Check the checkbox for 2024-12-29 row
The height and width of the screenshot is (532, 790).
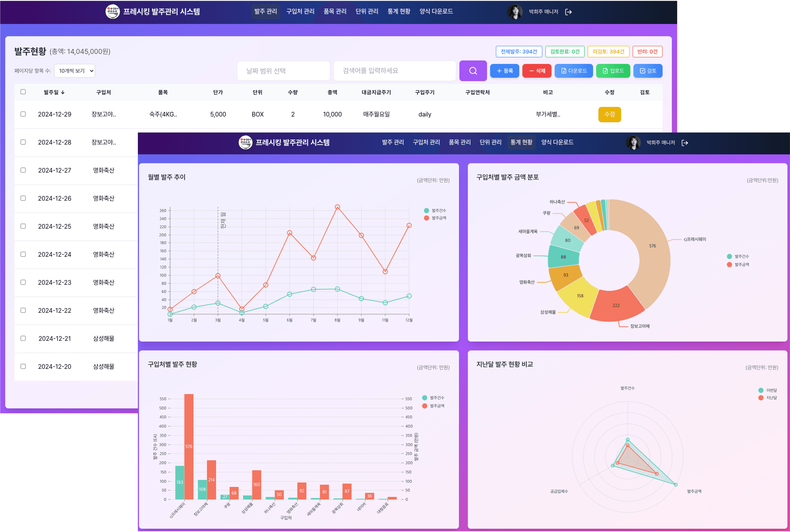[23, 114]
